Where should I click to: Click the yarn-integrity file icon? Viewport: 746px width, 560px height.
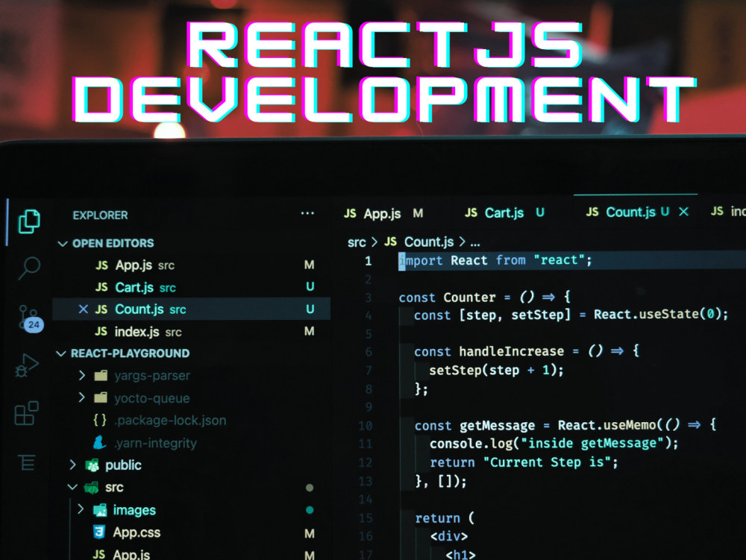99,442
